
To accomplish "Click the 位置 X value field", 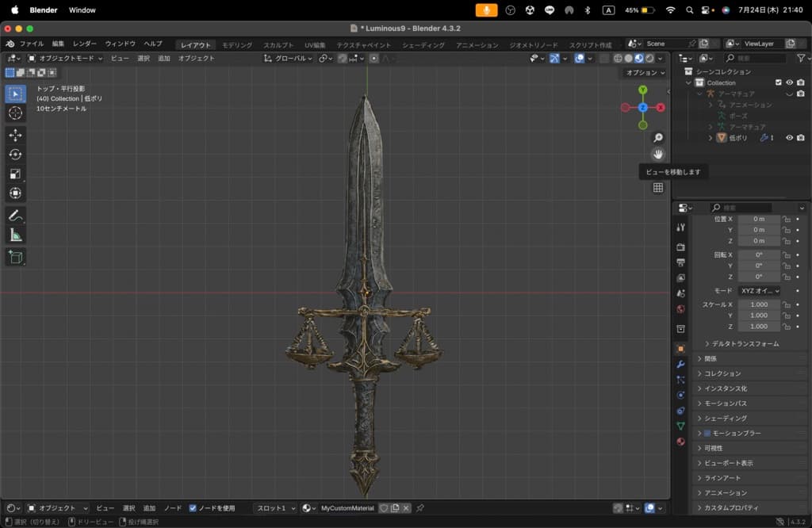I will [x=759, y=219].
